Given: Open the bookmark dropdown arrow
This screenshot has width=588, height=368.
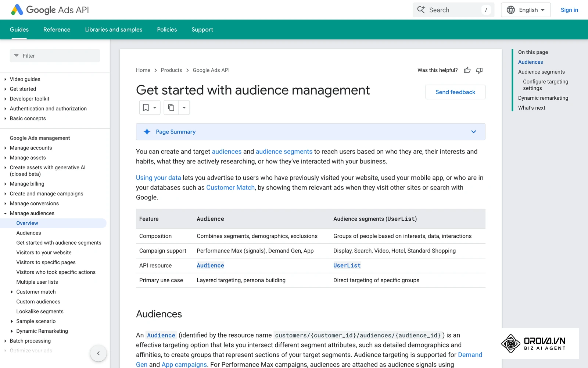Looking at the screenshot, I should coord(155,107).
